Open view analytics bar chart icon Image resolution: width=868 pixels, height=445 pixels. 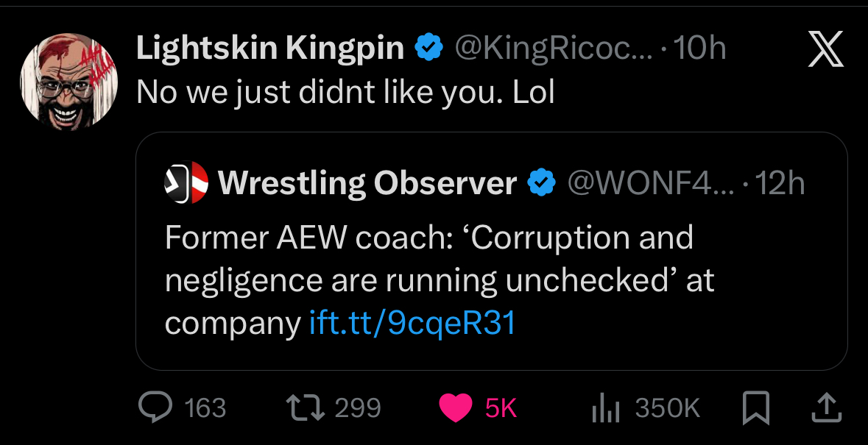pyautogui.click(x=606, y=408)
